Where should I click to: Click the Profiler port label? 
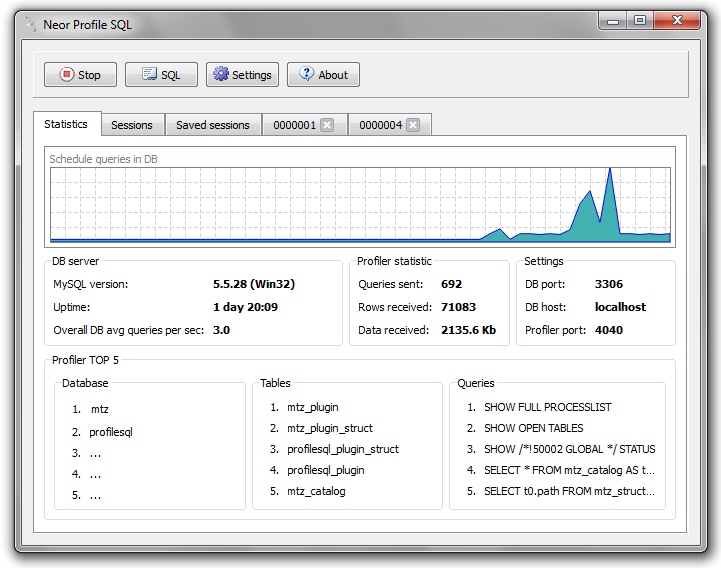(x=555, y=330)
